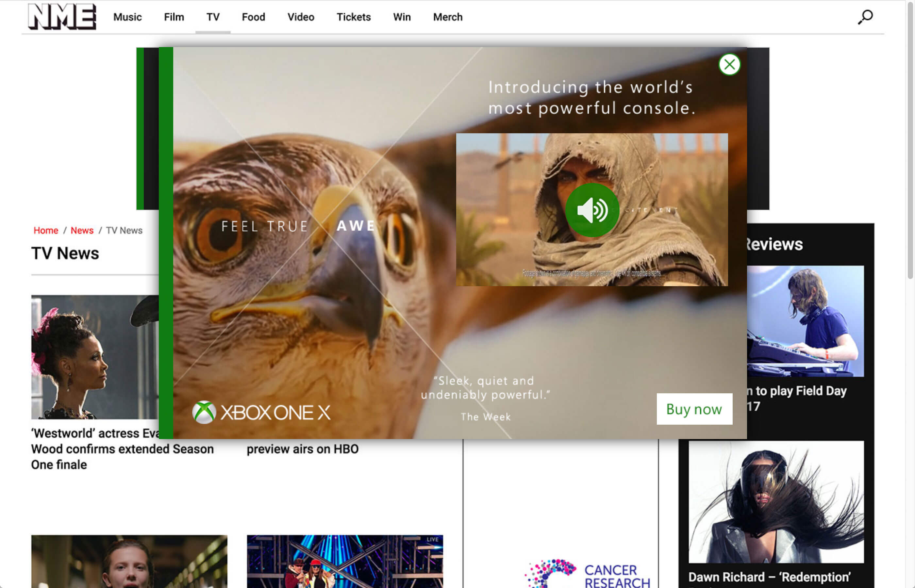Close the Xbox ad overlay

coord(729,65)
